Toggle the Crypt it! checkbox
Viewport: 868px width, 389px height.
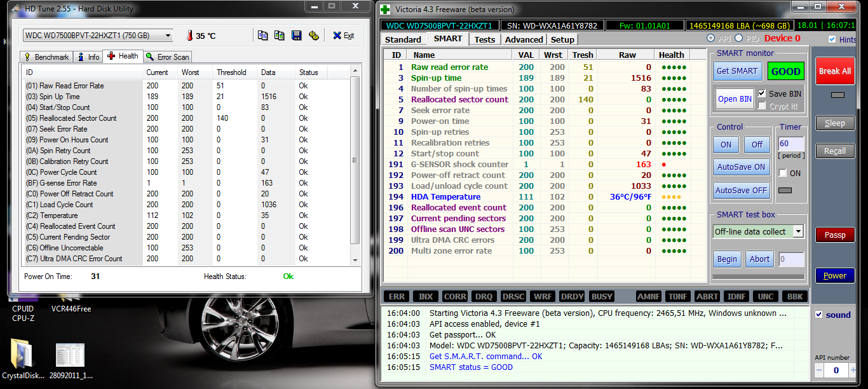click(x=762, y=106)
